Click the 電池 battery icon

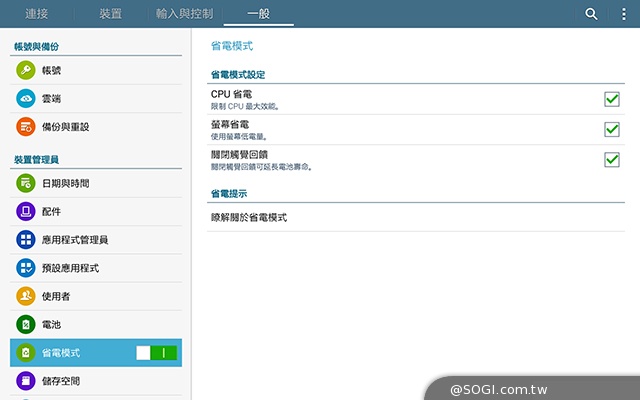click(26, 324)
